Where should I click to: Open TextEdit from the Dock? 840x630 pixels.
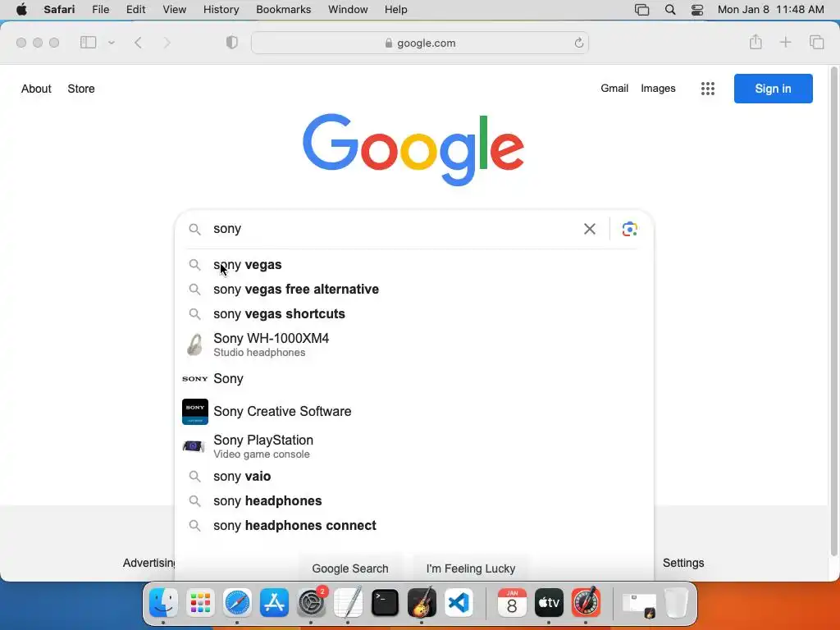tap(348, 603)
